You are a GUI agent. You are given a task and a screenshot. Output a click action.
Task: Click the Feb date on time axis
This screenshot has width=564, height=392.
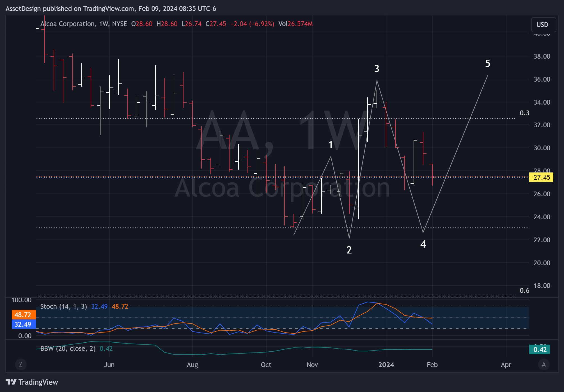[x=432, y=365]
